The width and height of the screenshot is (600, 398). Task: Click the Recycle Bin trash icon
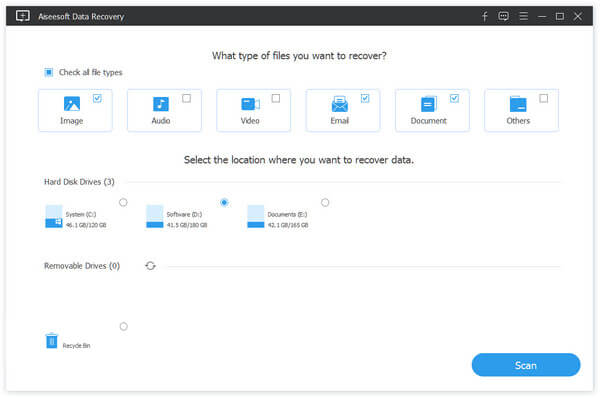tap(52, 340)
